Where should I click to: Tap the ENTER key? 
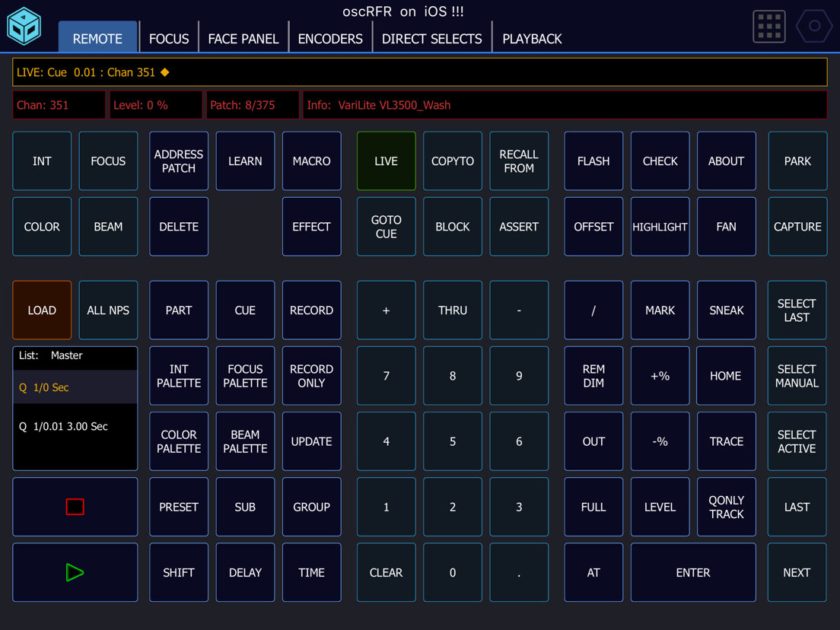coord(693,572)
